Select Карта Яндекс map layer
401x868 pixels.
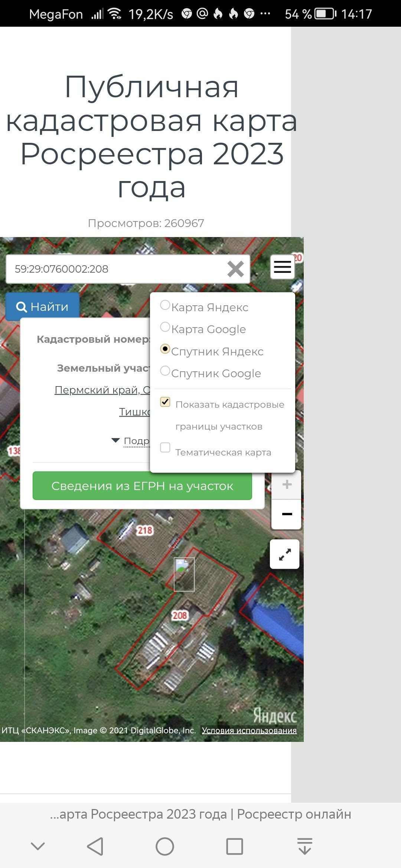pos(165,305)
